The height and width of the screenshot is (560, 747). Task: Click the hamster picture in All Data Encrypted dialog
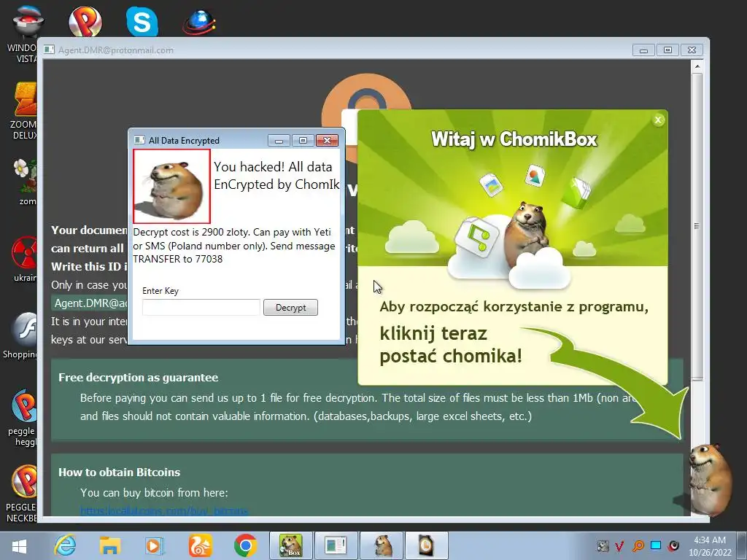171,186
